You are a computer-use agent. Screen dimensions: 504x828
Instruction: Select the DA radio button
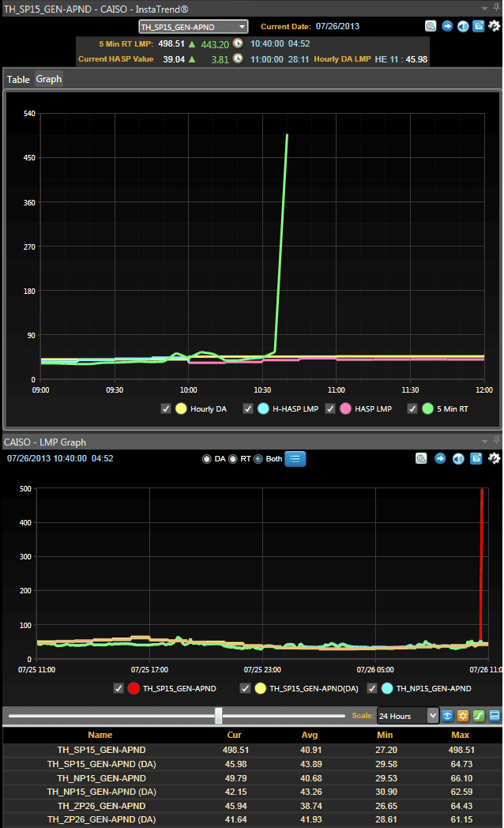point(207,459)
